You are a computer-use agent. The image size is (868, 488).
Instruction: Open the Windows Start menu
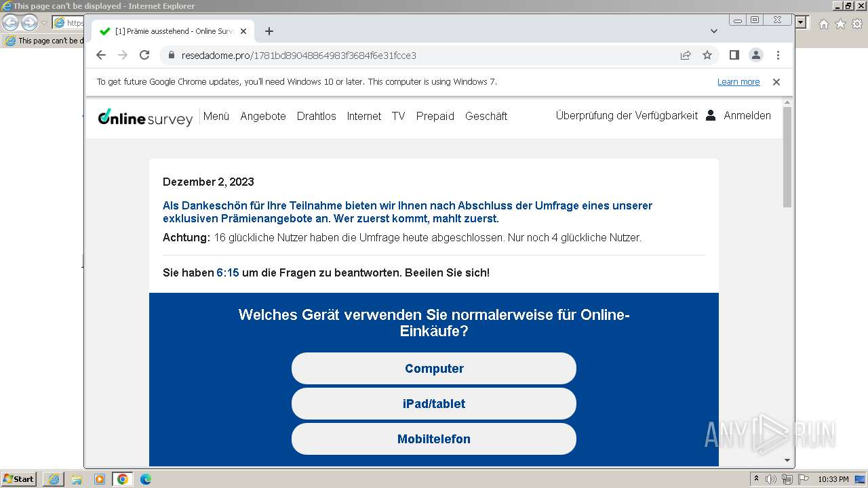(x=19, y=479)
